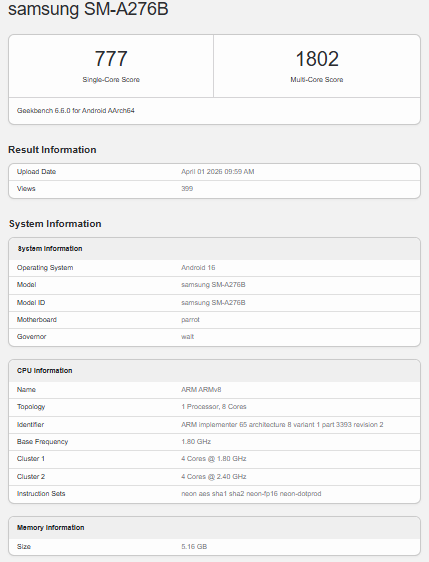Select the single-core score '777'
Viewport: 429px width, 562px height.
111,58
